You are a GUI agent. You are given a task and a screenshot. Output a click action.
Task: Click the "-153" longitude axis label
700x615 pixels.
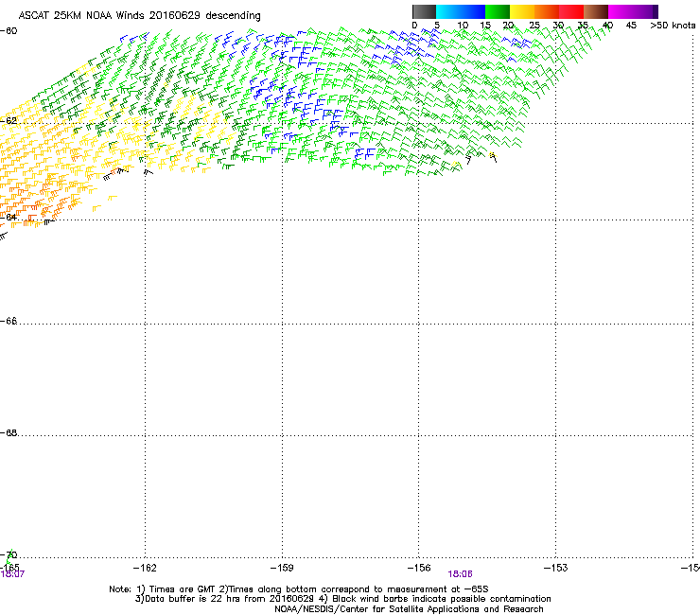coord(556,568)
